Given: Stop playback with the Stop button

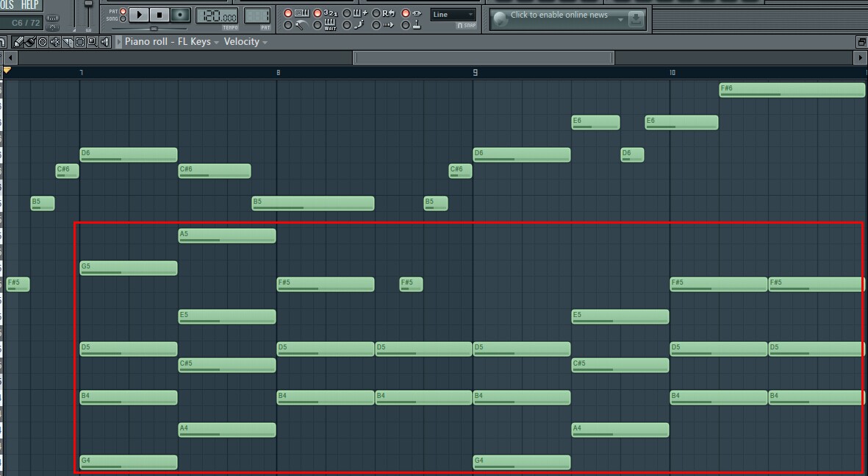Looking at the screenshot, I should [x=159, y=15].
